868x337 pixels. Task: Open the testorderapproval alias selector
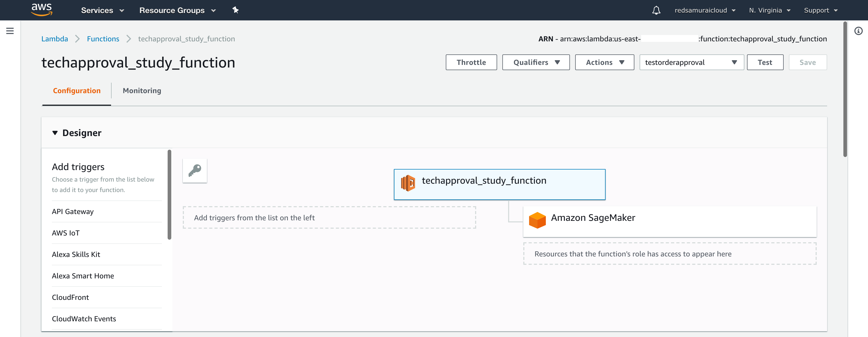click(x=691, y=62)
